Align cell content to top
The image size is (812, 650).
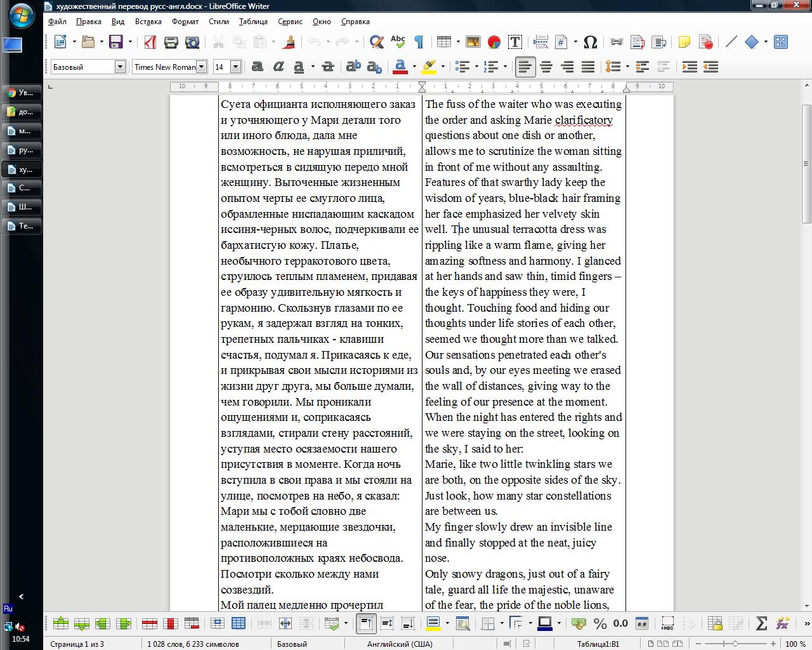click(366, 623)
